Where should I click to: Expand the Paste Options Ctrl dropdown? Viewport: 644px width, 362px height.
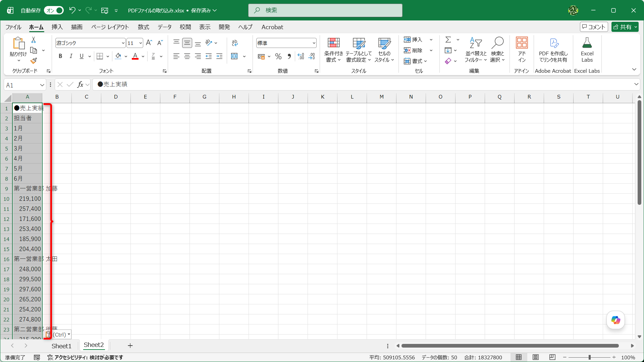pos(69,335)
